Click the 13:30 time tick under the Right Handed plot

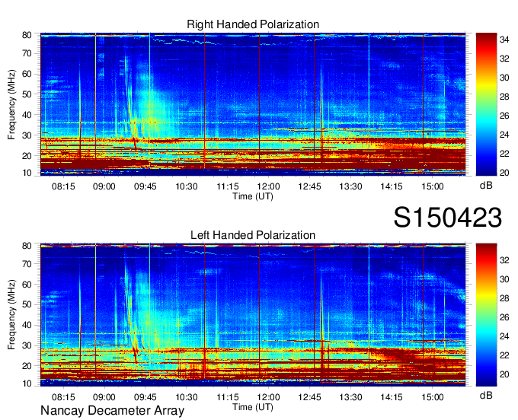(x=350, y=186)
